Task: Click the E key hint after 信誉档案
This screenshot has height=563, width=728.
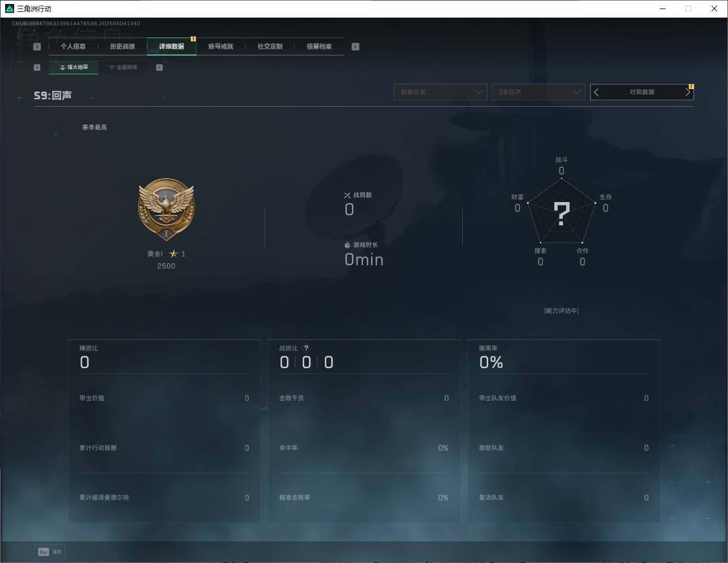Action: [355, 47]
